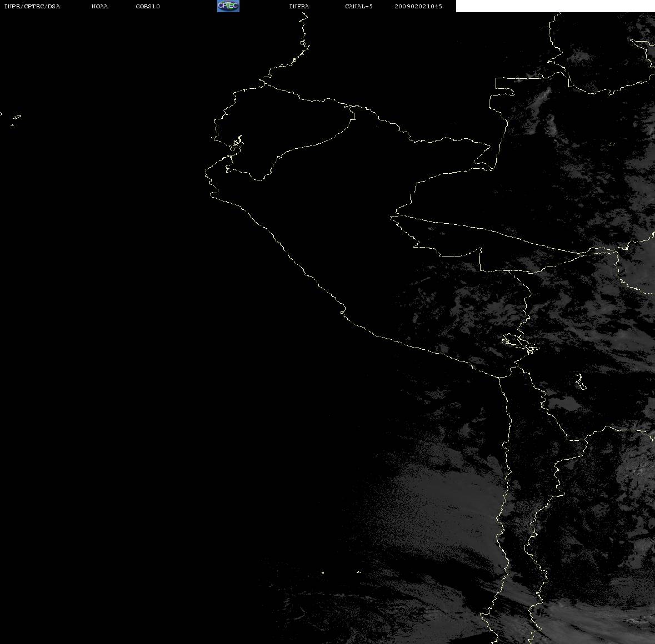Select the INPE/CPTEC/DSA header text

coord(32,6)
